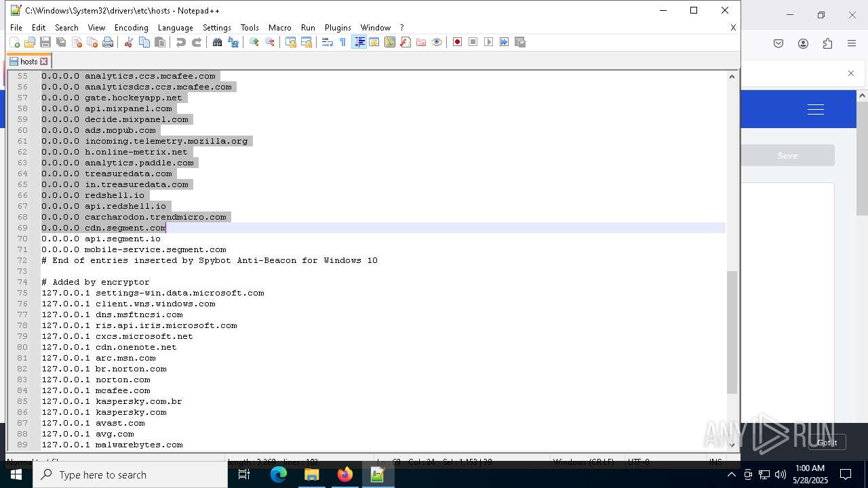Stop macro recording square icon

473,42
